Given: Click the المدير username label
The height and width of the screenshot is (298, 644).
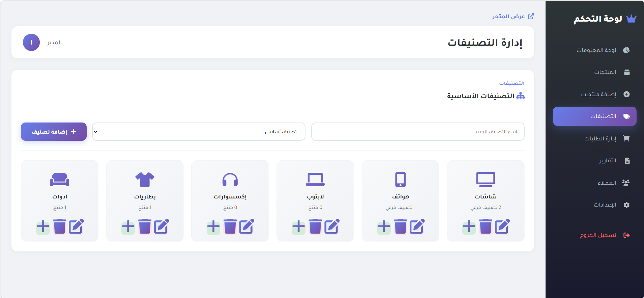Looking at the screenshot, I should (54, 43).
